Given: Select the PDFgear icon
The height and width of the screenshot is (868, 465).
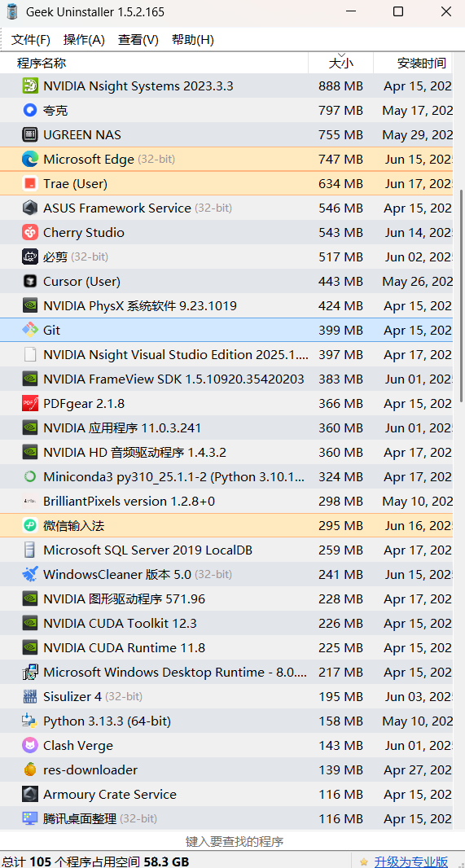Looking at the screenshot, I should tap(30, 404).
